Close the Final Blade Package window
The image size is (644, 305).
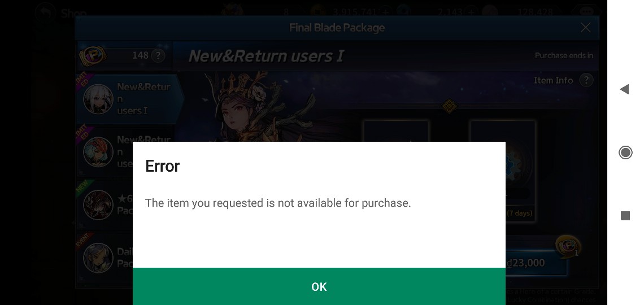(x=586, y=28)
